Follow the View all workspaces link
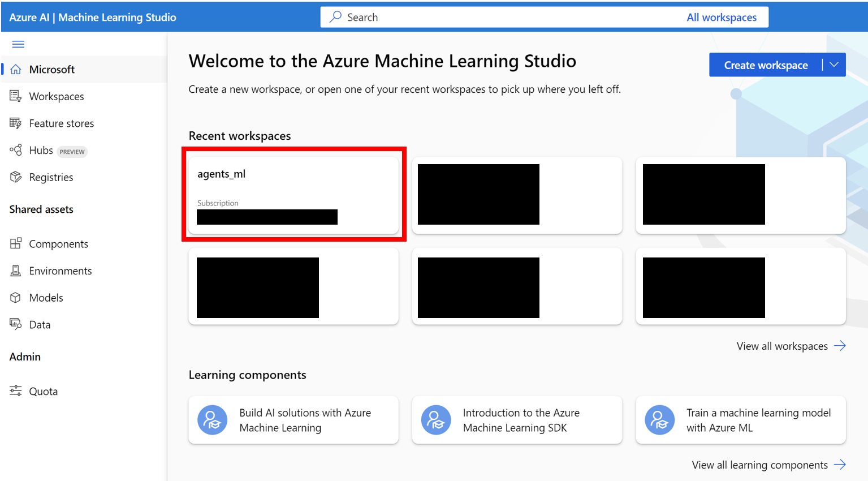 pos(783,346)
